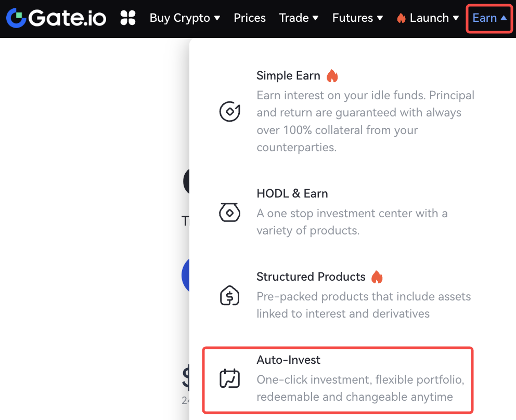Screen dimensions: 516x420
Task: Open the four-dot apps grid icon
Action: (128, 18)
